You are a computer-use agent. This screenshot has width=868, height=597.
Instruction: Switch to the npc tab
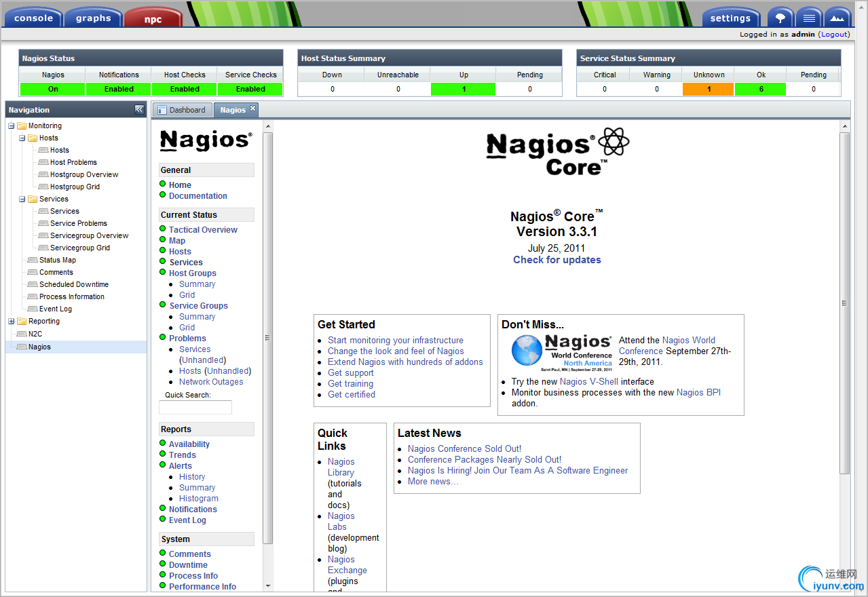tap(153, 18)
